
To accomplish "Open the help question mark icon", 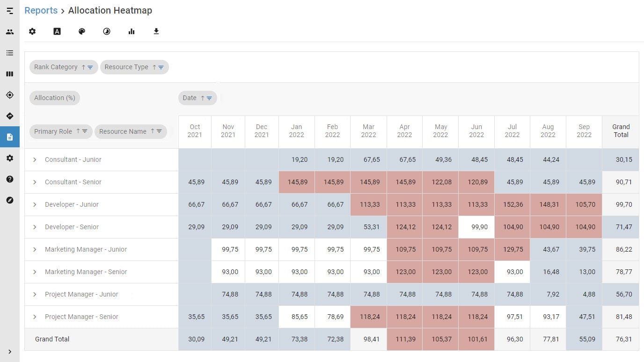I will tap(9, 179).
